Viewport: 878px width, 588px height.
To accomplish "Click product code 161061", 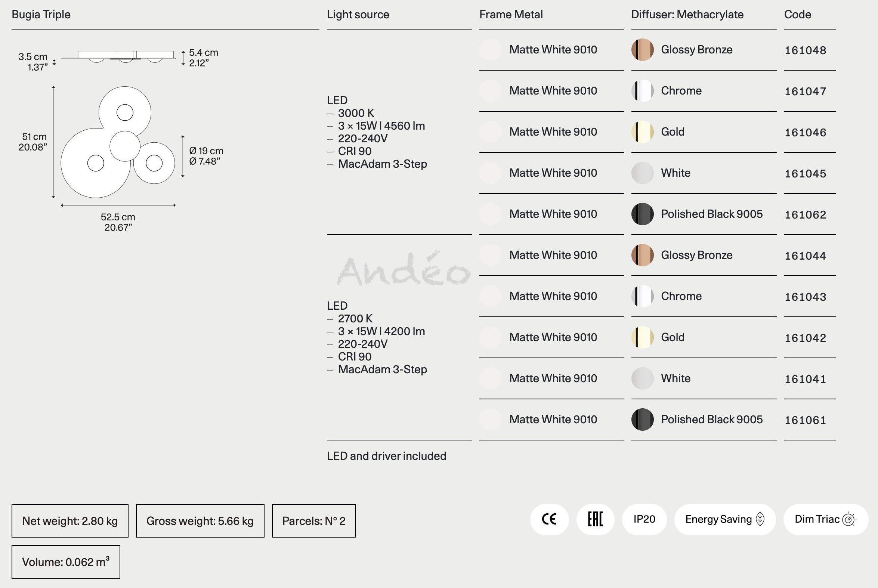I will tap(805, 420).
